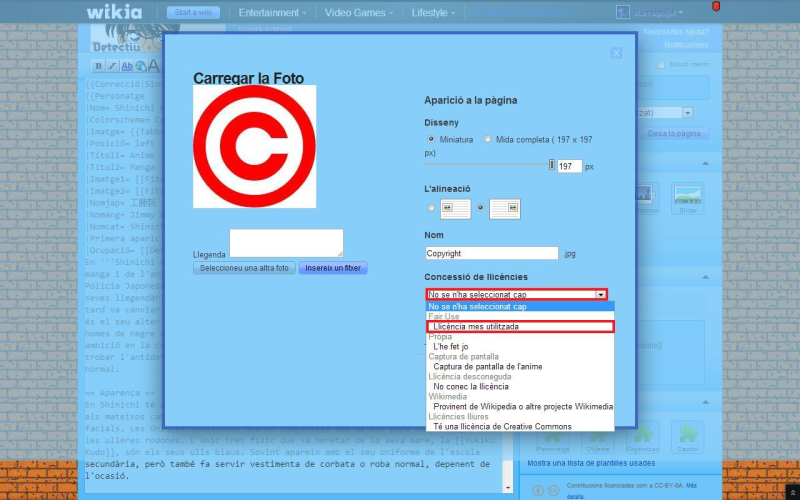Choose 'L'he fet jo' license option
This screenshot has width=800, height=500.
coord(451,346)
